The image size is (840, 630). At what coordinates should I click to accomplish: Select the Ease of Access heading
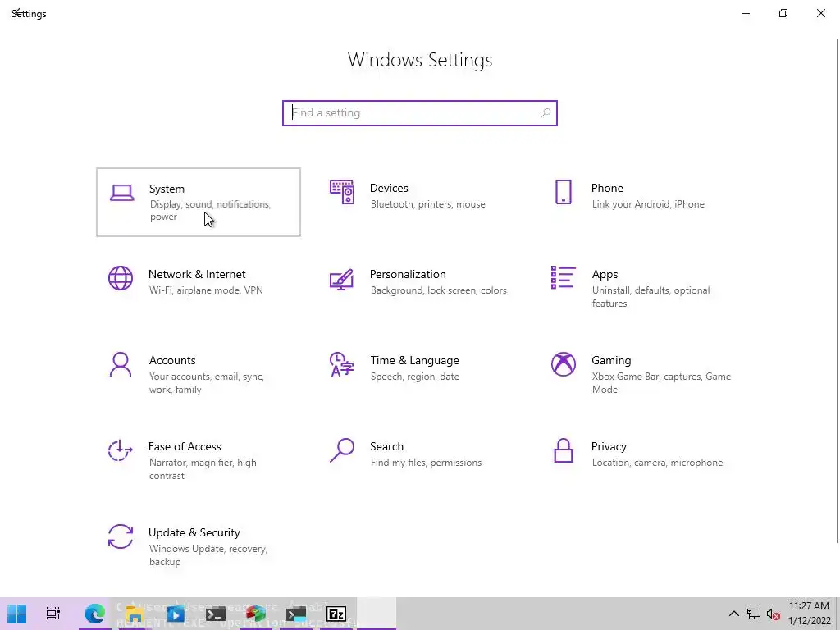tap(185, 447)
